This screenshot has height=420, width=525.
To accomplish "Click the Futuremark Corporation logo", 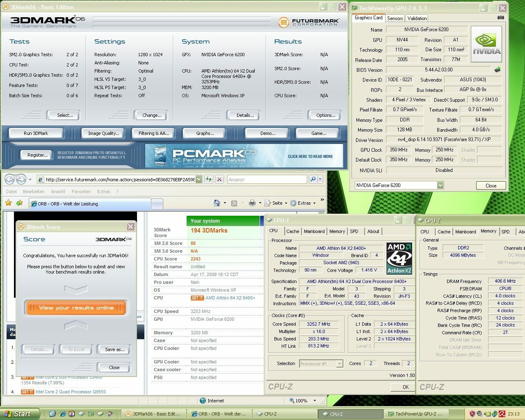I will click(308, 22).
